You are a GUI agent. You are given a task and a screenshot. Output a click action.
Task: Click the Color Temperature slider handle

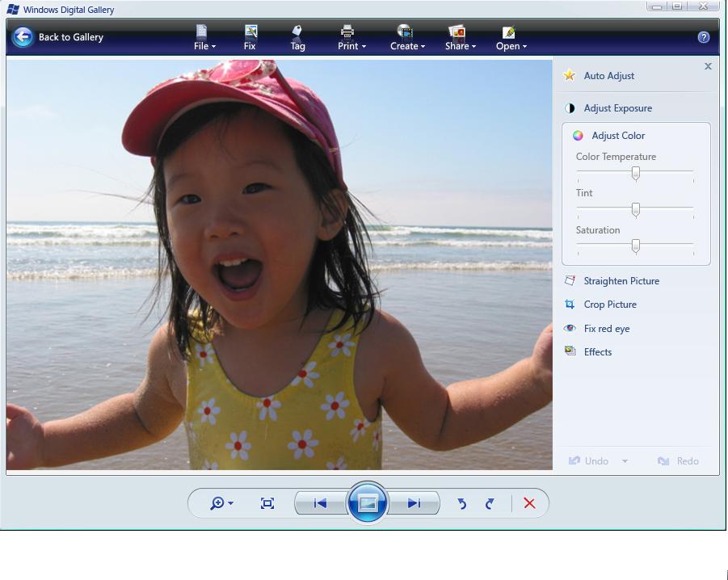(x=636, y=173)
